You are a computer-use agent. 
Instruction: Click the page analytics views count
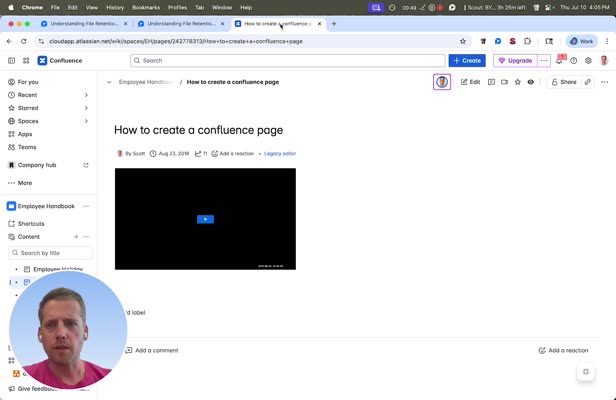click(201, 154)
